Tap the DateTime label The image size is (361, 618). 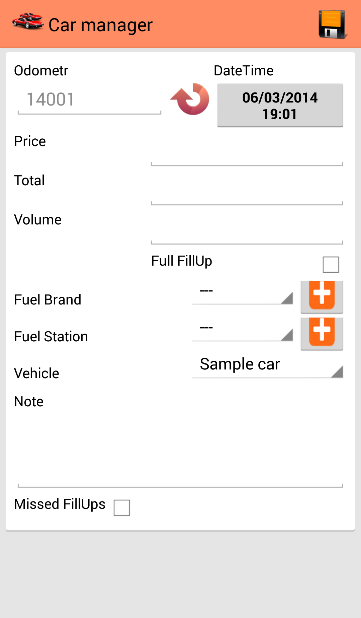[x=244, y=71]
